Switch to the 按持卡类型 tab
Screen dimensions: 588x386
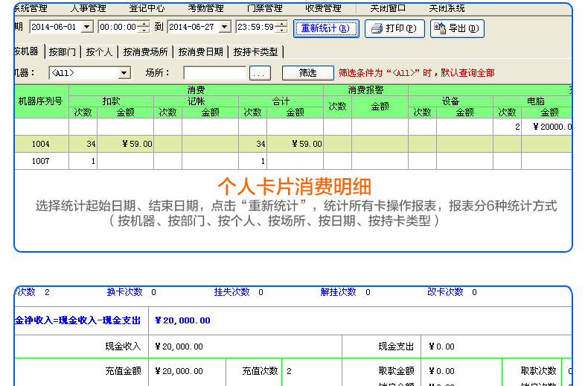(x=255, y=52)
